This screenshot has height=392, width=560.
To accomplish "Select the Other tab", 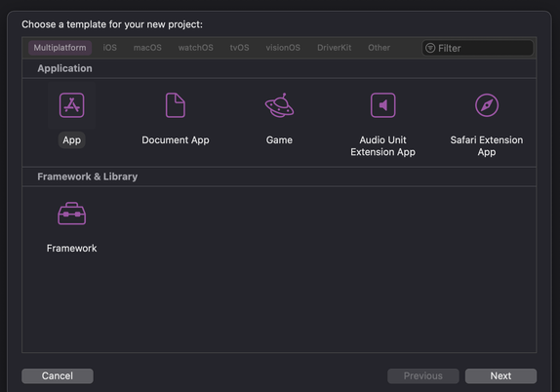I will pyautogui.click(x=379, y=48).
